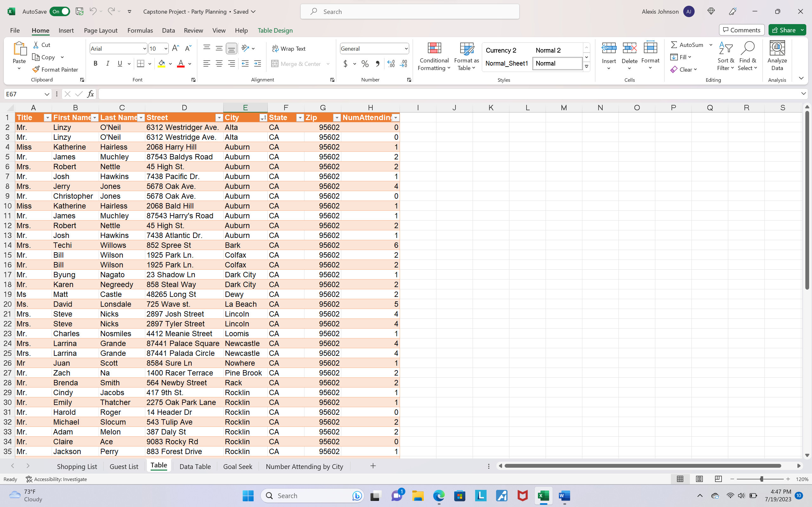Toggle italic formatting
Screen dimensions: 812x507
[x=108, y=63]
